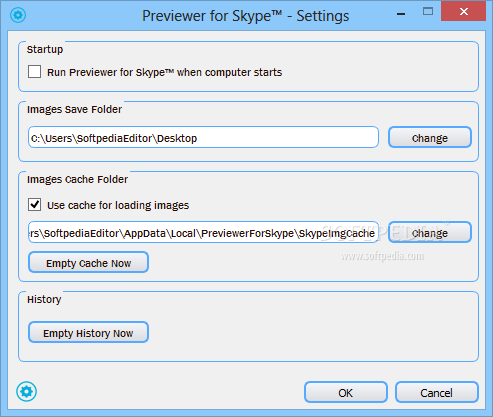Click Empty Cache Now button
Viewport: 493px width, 417px height.
[88, 262]
